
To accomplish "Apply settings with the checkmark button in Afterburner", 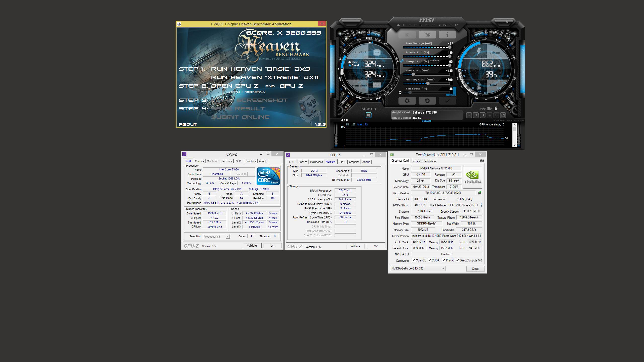I will click(447, 101).
